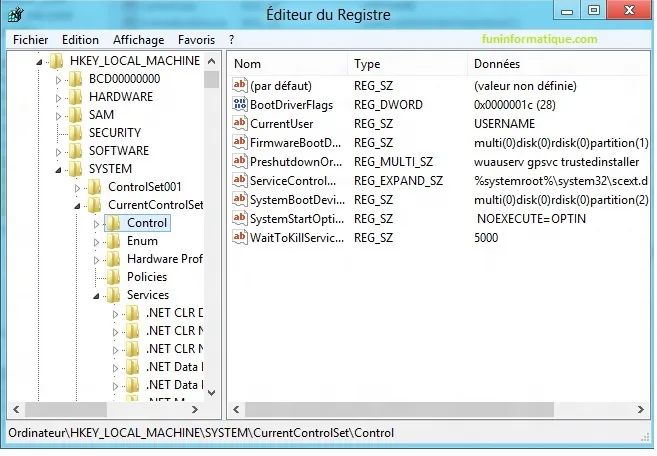Click the NOEXECUTE=OPTIN data cell
The width and height of the screenshot is (657, 456).
pyautogui.click(x=531, y=219)
